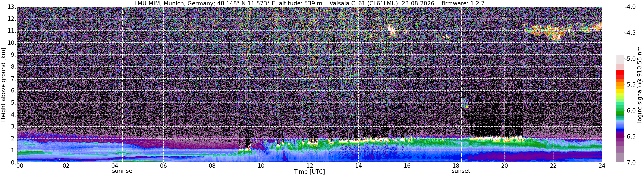Click the white top section of the colorbar
644x176 pixels.
[x=620, y=31]
